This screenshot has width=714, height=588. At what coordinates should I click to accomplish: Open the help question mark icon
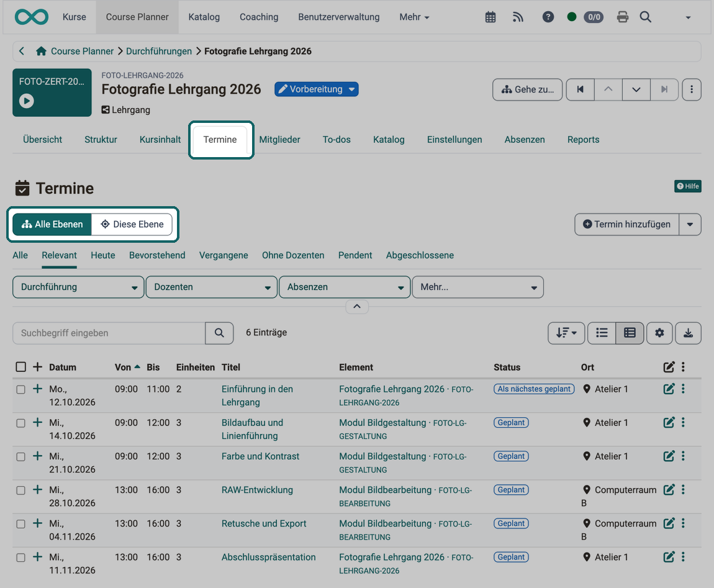click(x=548, y=17)
